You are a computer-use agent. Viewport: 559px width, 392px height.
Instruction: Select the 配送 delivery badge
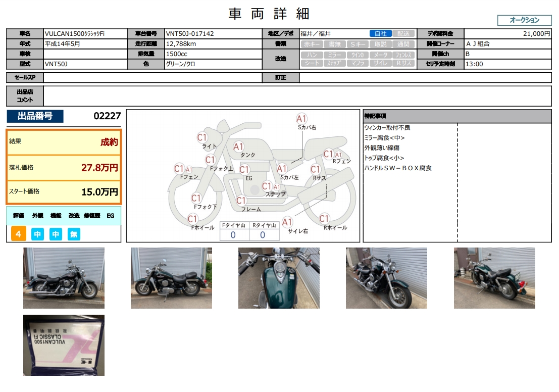coord(403,33)
